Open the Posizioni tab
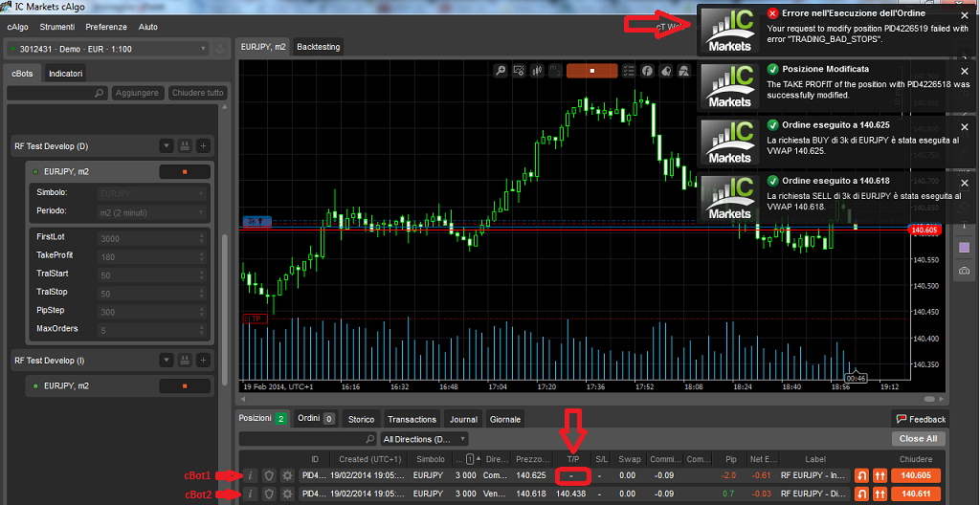This screenshot has width=980, height=505. pos(262,418)
